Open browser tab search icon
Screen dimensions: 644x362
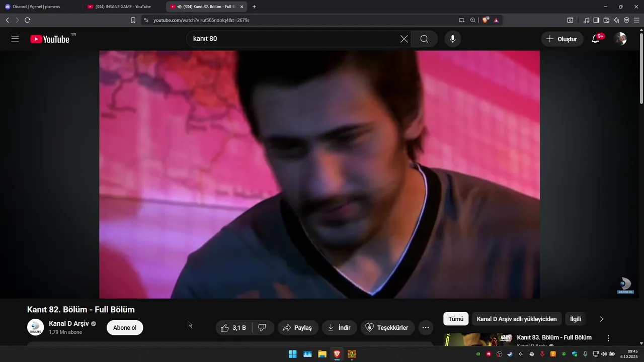570,20
